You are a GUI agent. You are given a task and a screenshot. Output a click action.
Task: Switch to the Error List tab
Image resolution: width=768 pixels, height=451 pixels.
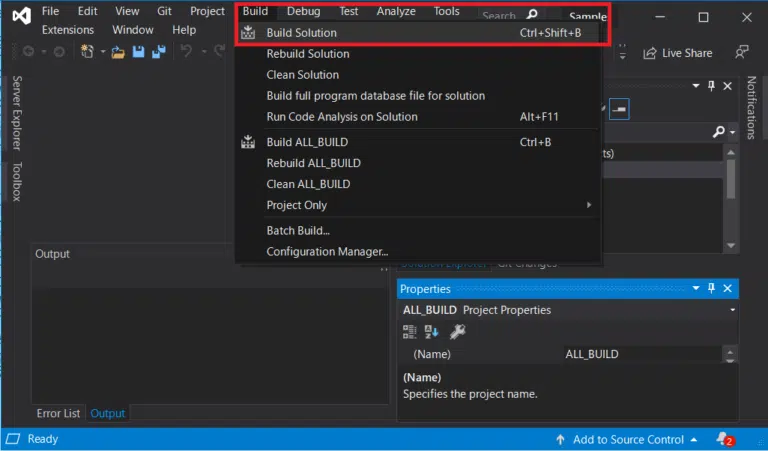(58, 413)
